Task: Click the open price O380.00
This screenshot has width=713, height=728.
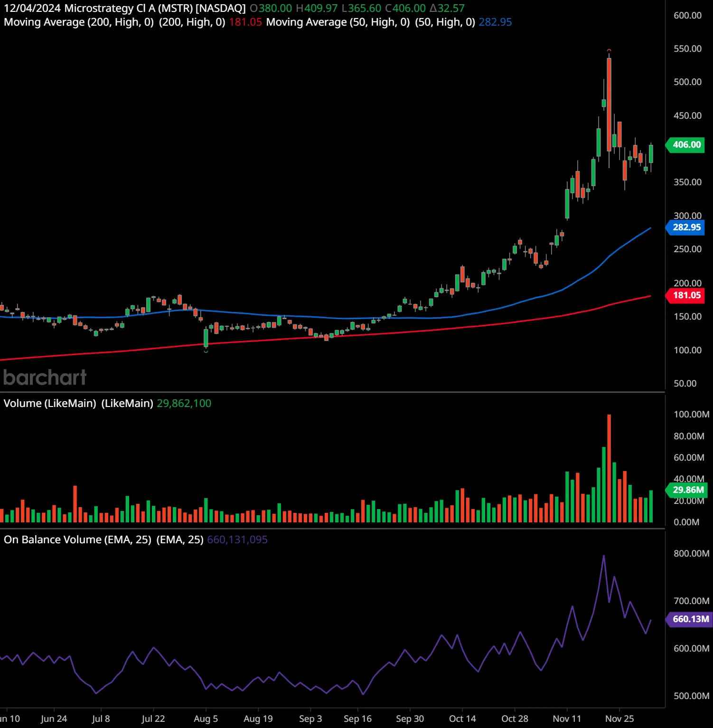Action: (x=271, y=8)
